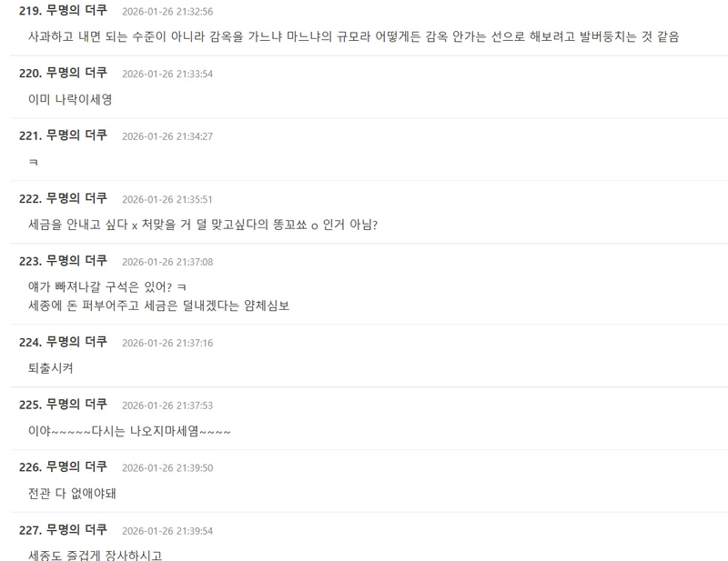
Task: Click comment 225 author name
Action: (76, 405)
